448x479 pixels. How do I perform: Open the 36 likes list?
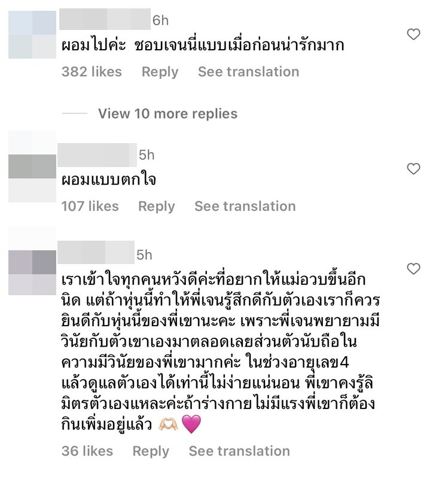point(87,451)
